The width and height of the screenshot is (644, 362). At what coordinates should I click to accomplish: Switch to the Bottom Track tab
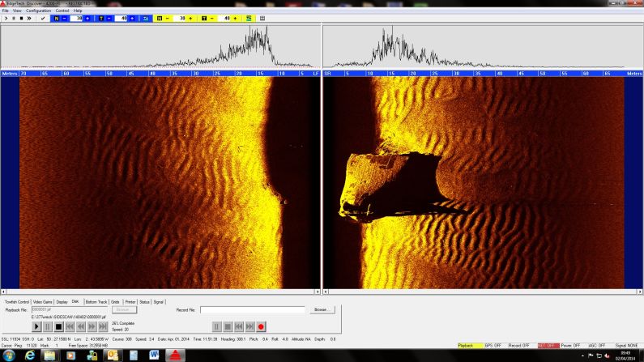[96, 301]
